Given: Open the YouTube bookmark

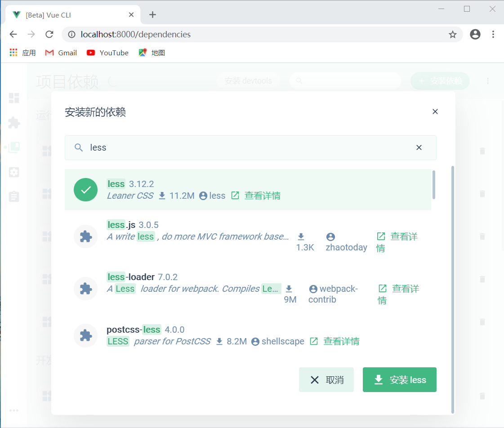Looking at the screenshot, I should [x=107, y=53].
